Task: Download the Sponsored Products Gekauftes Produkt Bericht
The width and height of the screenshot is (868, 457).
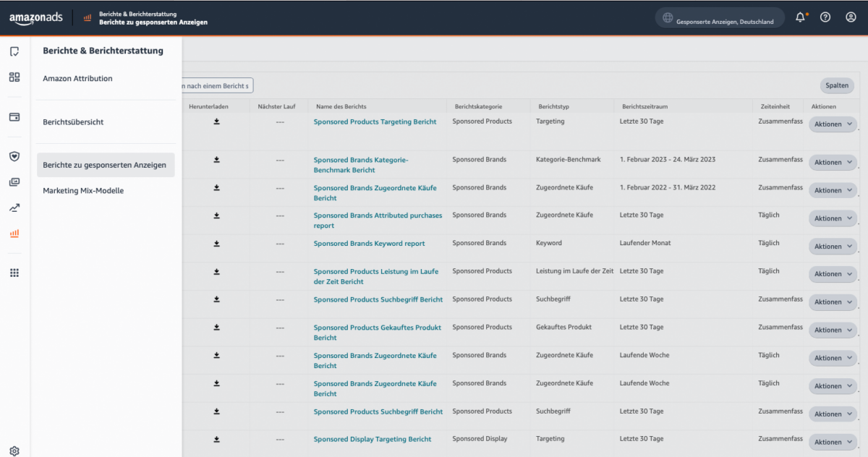Action: (216, 328)
